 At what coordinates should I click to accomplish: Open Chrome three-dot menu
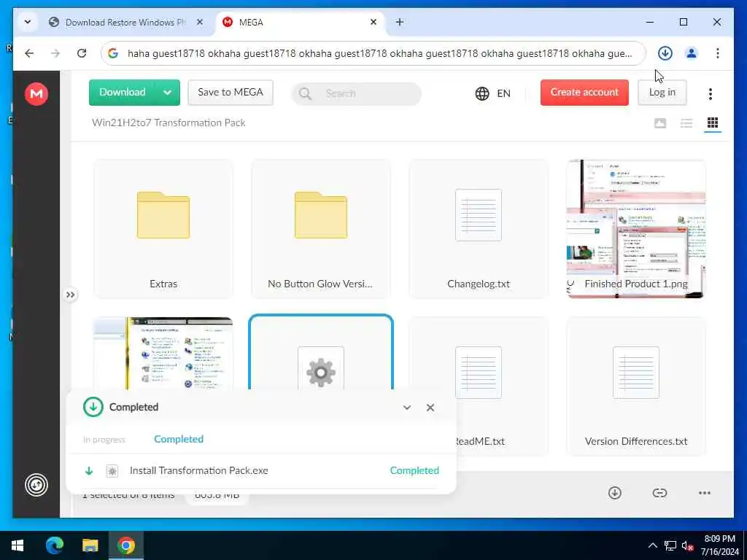[718, 53]
